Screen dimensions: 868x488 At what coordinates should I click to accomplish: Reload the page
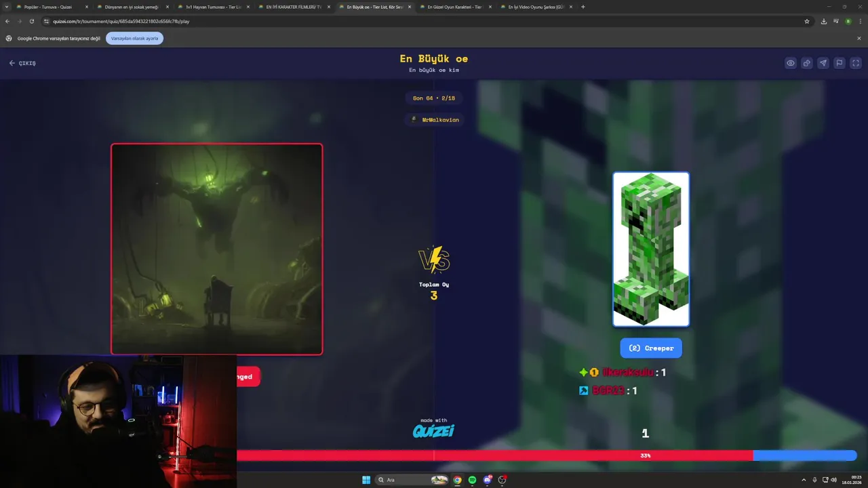[32, 21]
